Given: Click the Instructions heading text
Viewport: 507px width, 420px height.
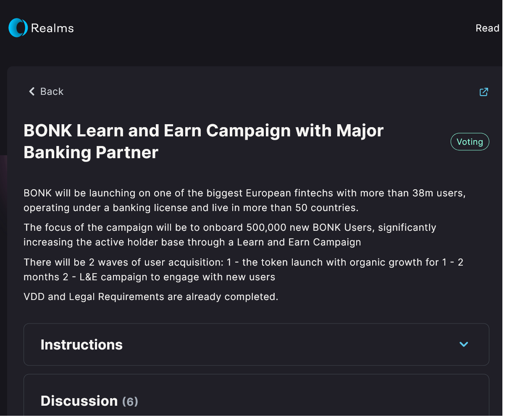Looking at the screenshot, I should point(81,345).
